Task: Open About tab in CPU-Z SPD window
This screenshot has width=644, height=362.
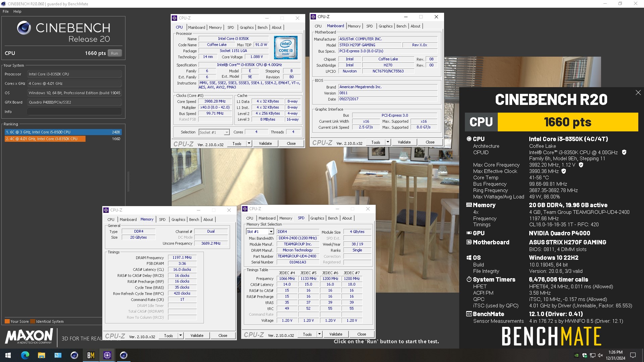Action: 347,218
